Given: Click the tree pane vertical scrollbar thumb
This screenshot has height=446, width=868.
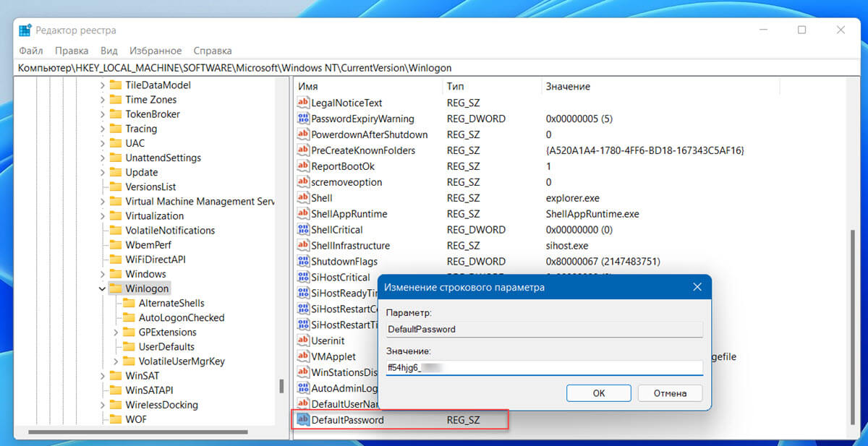Looking at the screenshot, I should click(281, 386).
